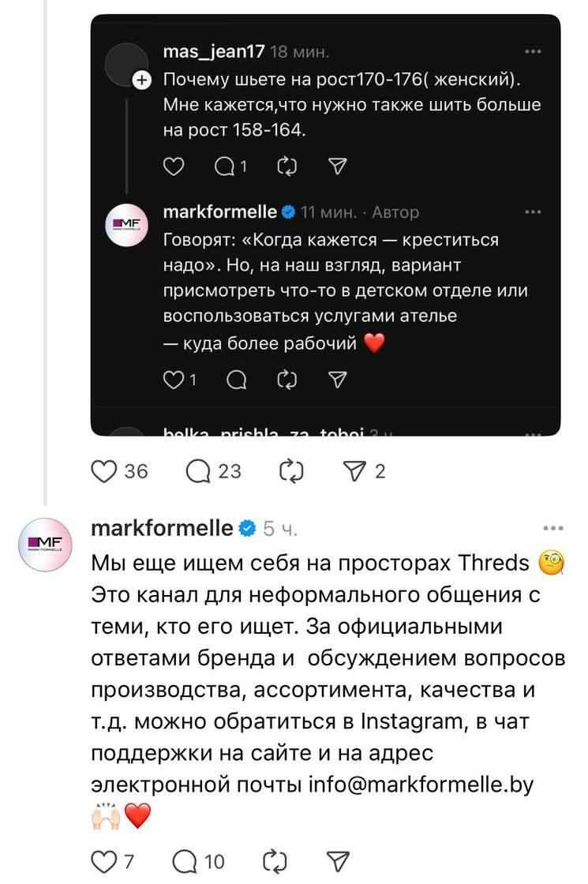Open the mas_jean17 profile username
The width and height of the screenshot is (588, 884).
coord(214,52)
